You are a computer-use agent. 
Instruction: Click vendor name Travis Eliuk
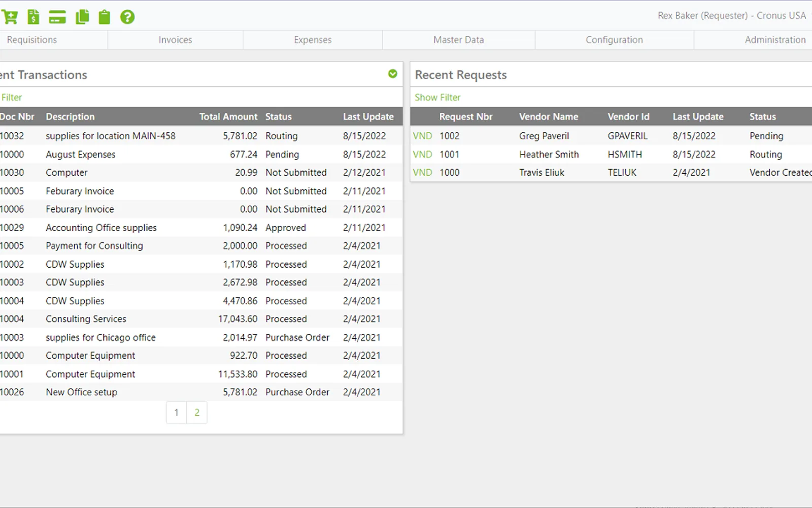pos(542,173)
